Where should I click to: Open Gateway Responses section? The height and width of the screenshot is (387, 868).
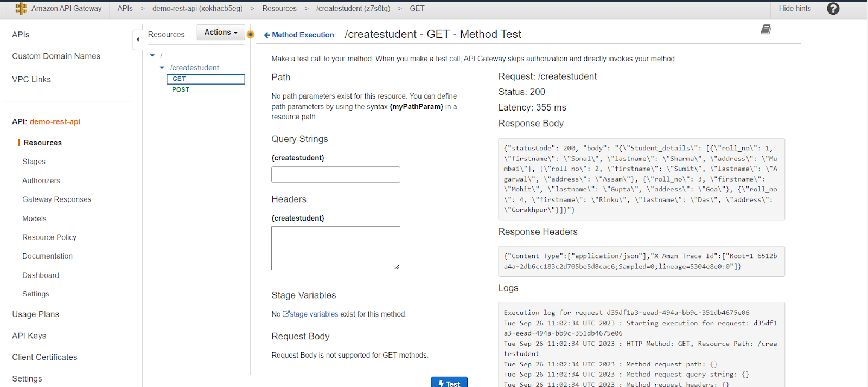click(x=57, y=199)
